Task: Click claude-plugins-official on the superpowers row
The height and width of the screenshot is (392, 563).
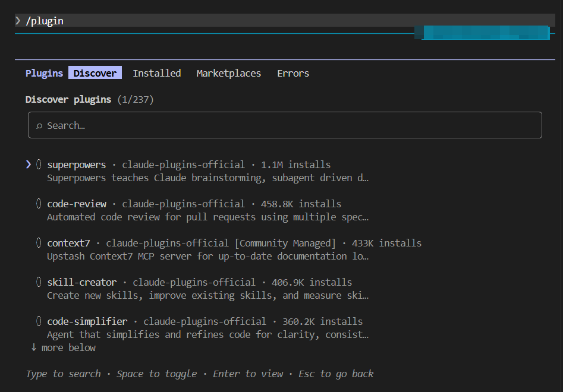Action: coord(183,165)
